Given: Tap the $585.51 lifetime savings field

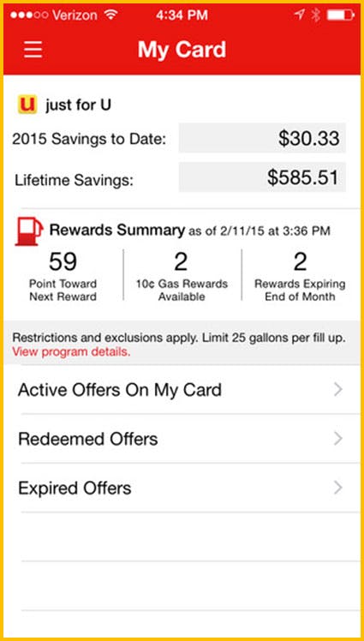Looking at the screenshot, I should (x=262, y=177).
